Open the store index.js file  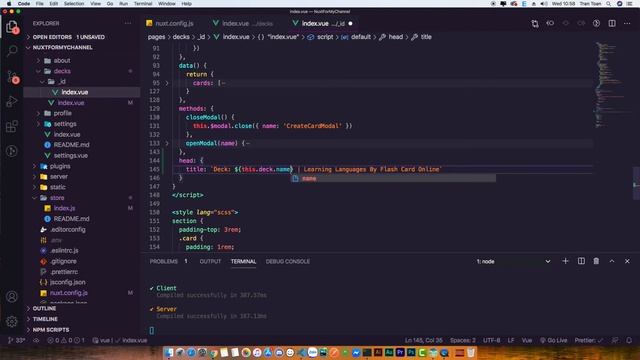pyautogui.click(x=64, y=208)
